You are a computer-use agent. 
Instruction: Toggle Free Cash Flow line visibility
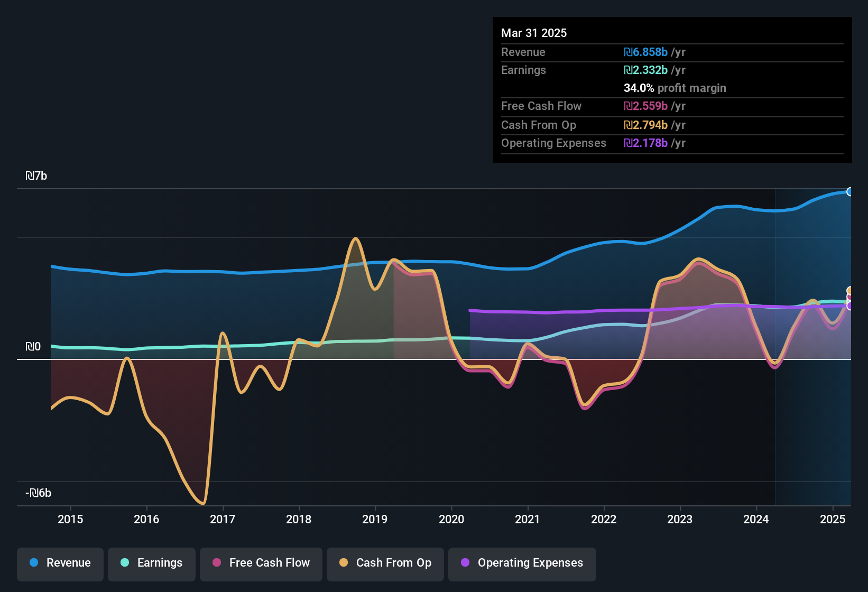tap(261, 563)
